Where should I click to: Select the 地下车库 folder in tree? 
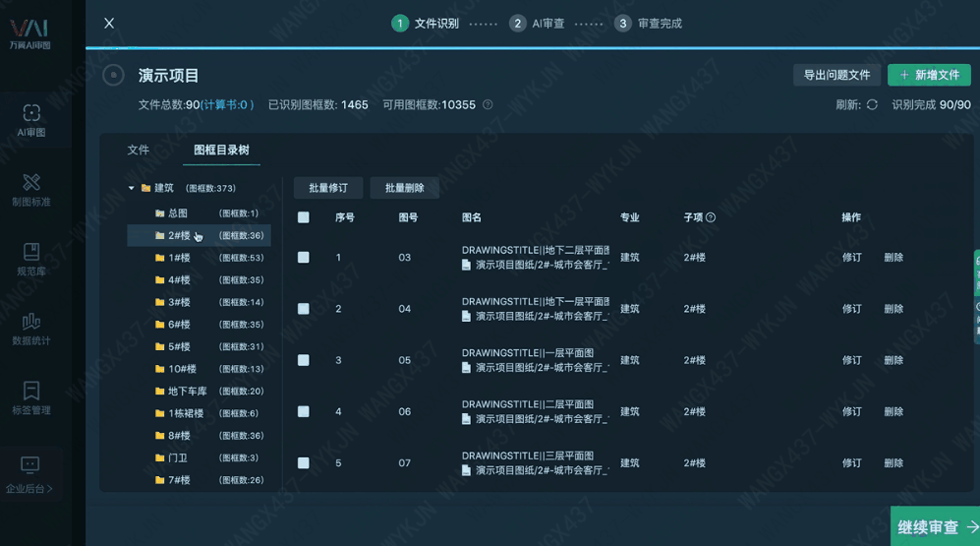click(x=187, y=392)
